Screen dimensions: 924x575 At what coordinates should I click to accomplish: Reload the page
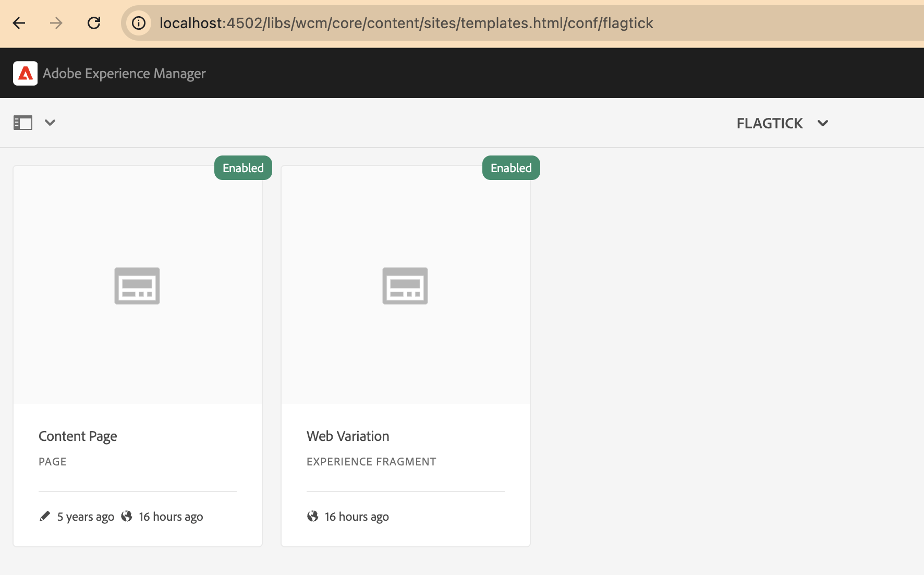(x=94, y=23)
